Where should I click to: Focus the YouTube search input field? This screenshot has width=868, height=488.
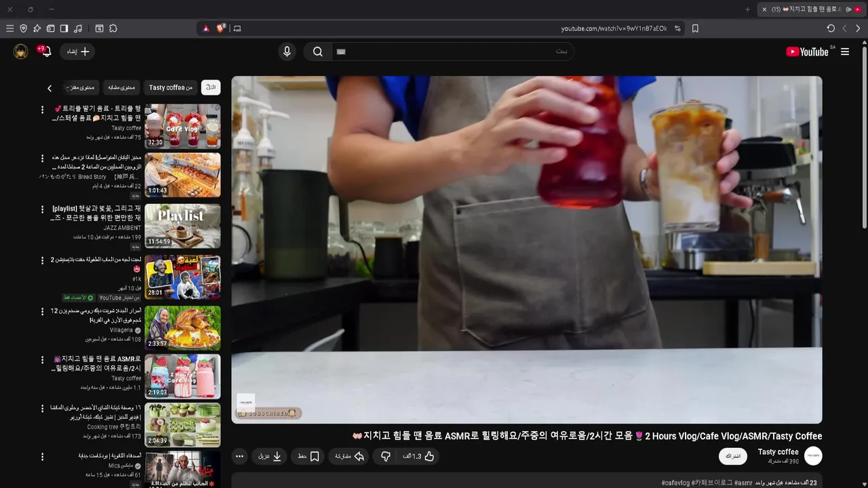[x=453, y=52]
